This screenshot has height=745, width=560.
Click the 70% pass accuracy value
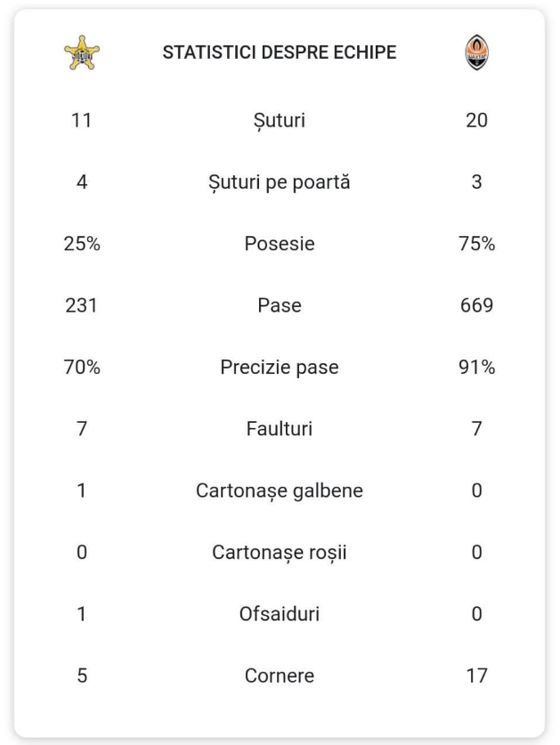(x=82, y=368)
